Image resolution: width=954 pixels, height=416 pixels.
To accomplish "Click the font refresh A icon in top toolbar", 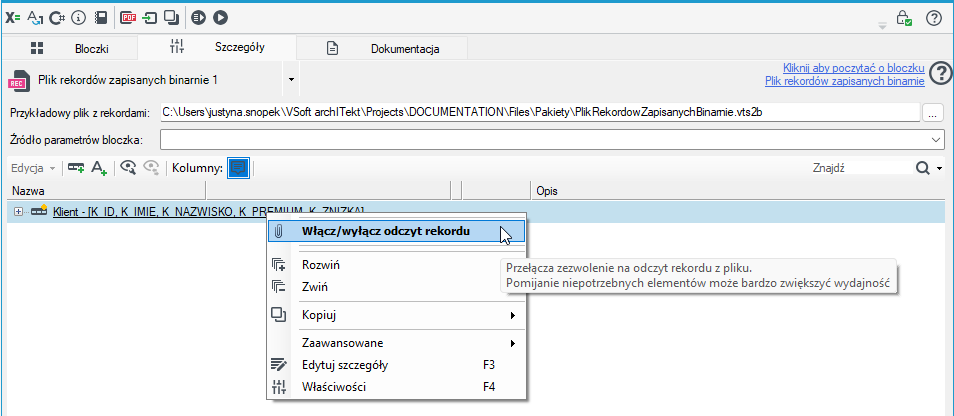I will [35, 18].
